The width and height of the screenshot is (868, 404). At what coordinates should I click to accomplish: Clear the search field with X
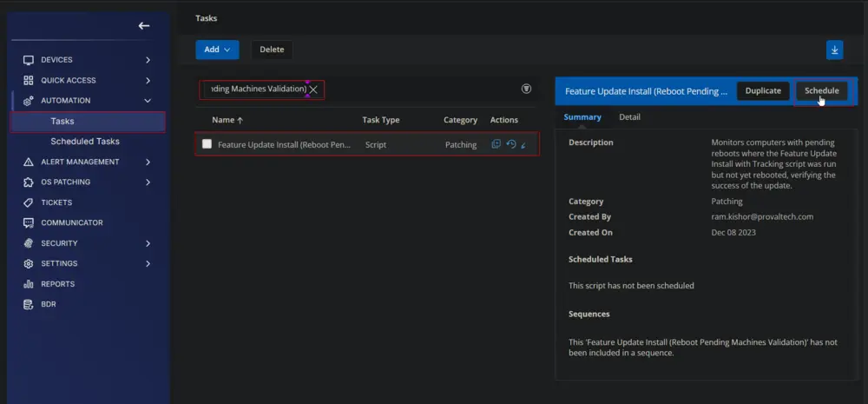(313, 89)
